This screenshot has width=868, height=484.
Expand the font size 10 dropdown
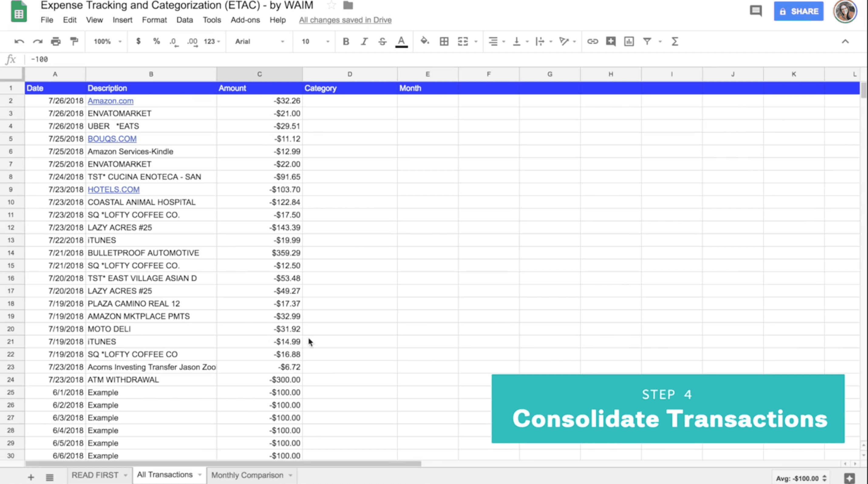[x=315, y=42]
